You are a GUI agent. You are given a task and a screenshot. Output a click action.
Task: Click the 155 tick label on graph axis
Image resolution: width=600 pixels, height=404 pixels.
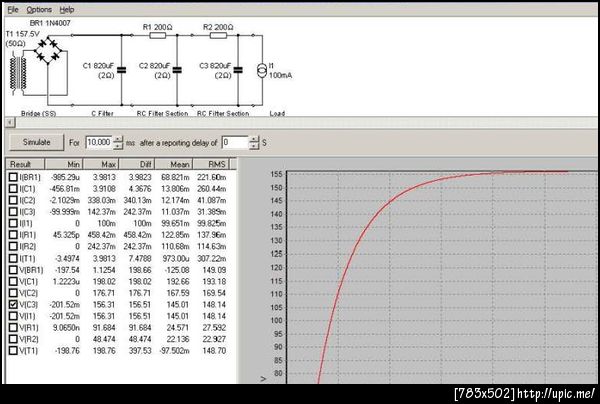tap(276, 174)
